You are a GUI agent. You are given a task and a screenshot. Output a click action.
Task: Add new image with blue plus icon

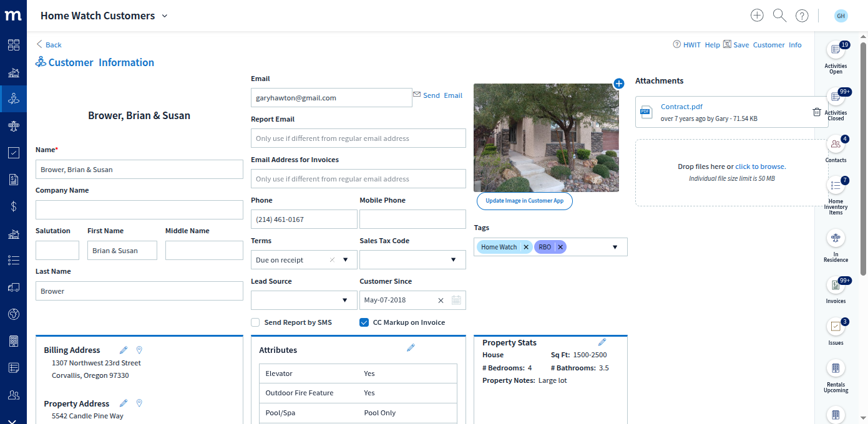pos(619,84)
